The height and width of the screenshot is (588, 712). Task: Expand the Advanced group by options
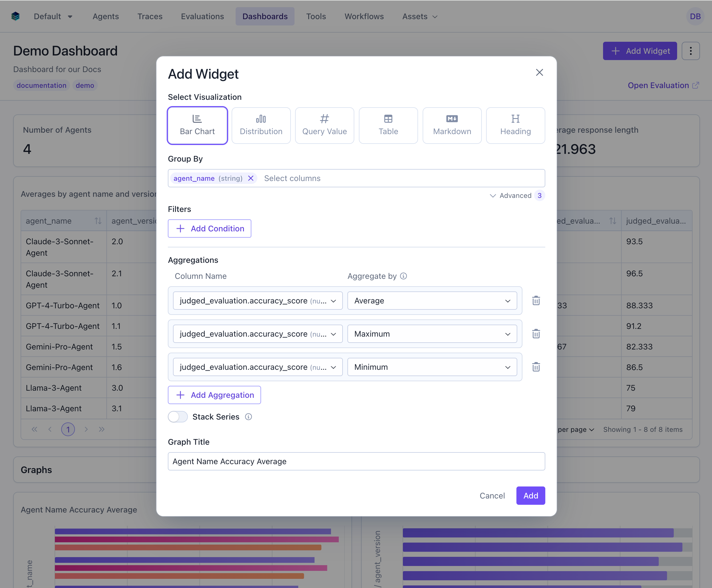[x=515, y=195]
